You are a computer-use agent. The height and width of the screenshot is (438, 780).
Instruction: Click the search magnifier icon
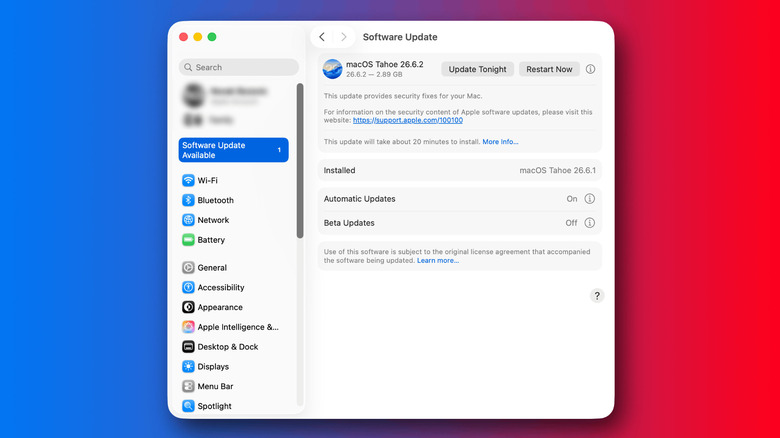[188, 67]
